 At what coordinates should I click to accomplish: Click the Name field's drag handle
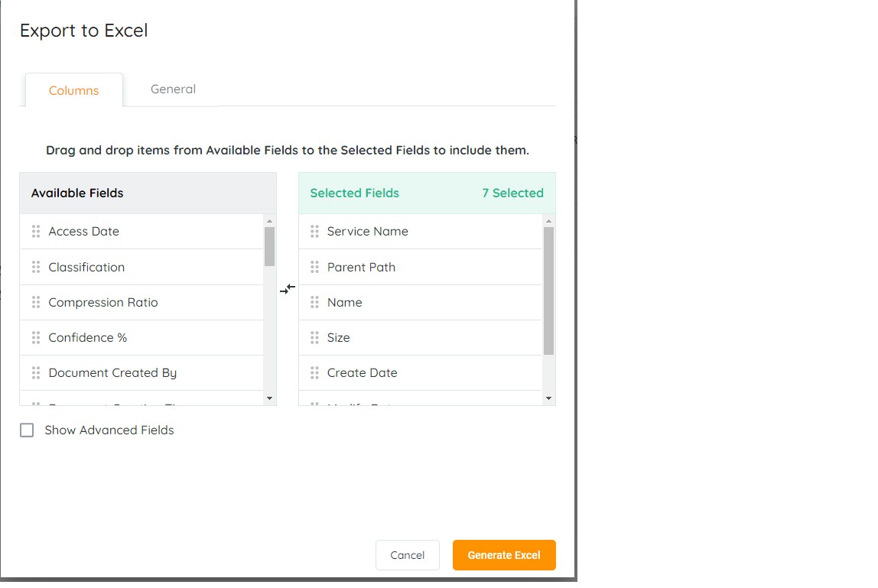tap(314, 303)
